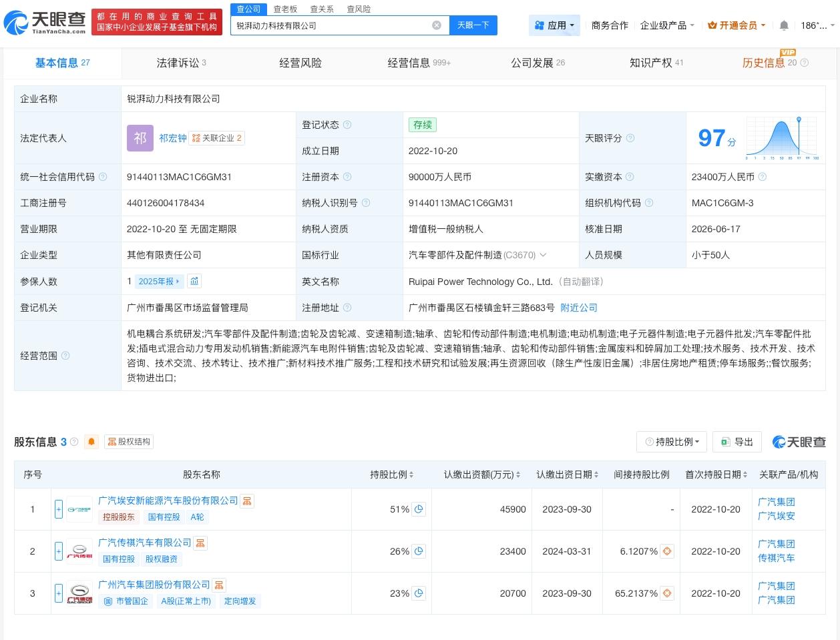Click the orange bell alert icon by 股东信息
Viewport: 840px width, 640px height.
[91, 442]
